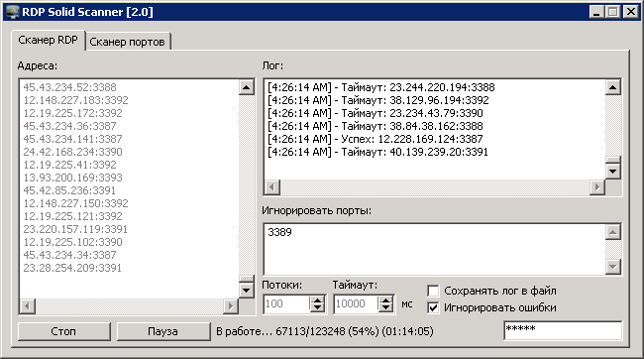Switch to the Сканер портов tab
Image resolution: width=644 pixels, height=359 pixels.
(x=128, y=42)
